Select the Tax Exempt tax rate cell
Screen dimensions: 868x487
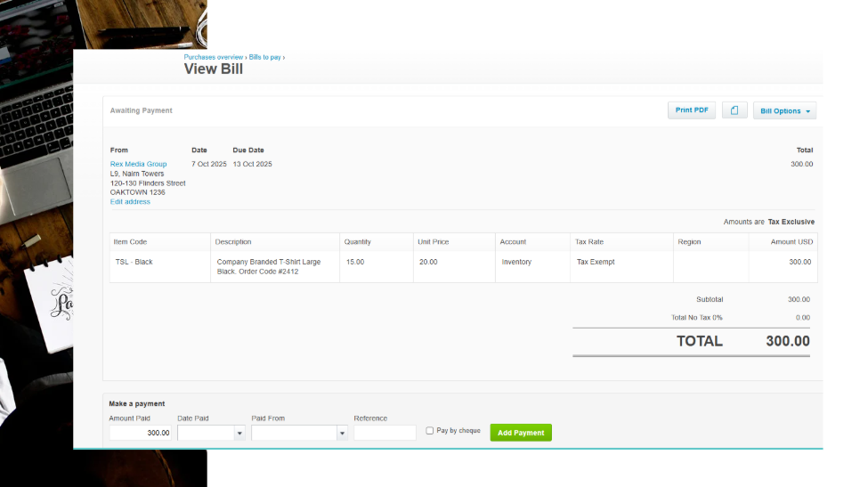pyautogui.click(x=596, y=262)
